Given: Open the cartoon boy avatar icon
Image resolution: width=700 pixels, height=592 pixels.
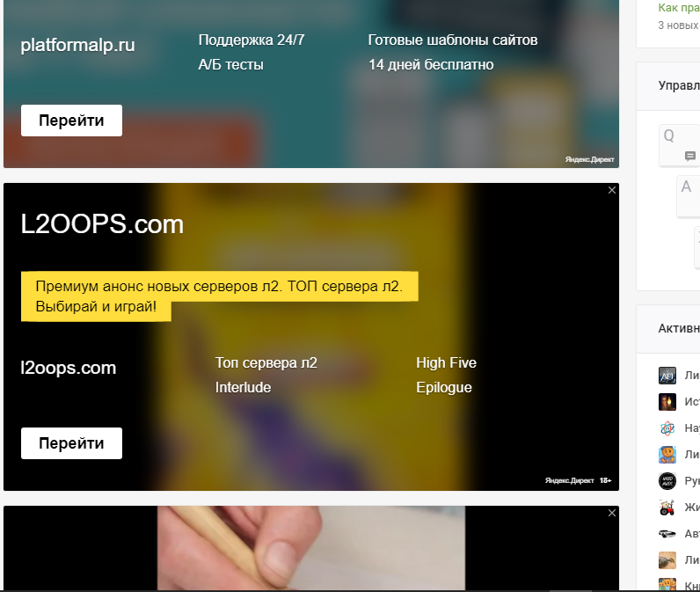Looking at the screenshot, I should (667, 455).
